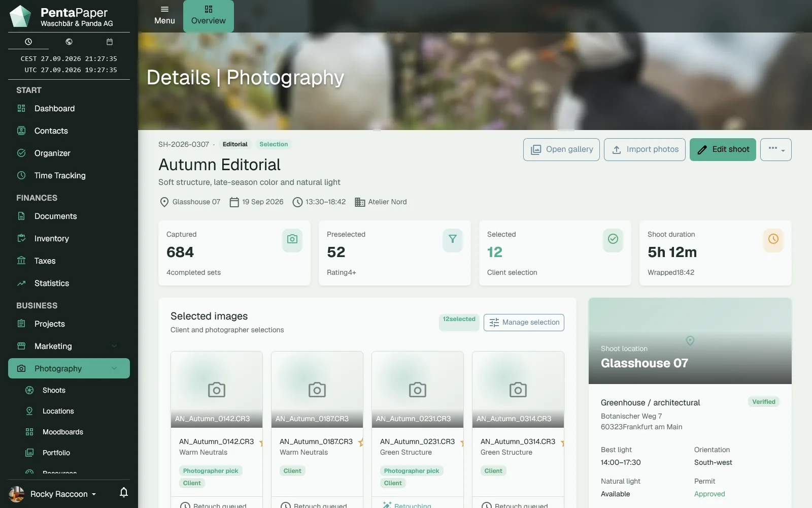The width and height of the screenshot is (812, 508).
Task: Click the PentaPaper logo
Action: pyautogui.click(x=20, y=16)
